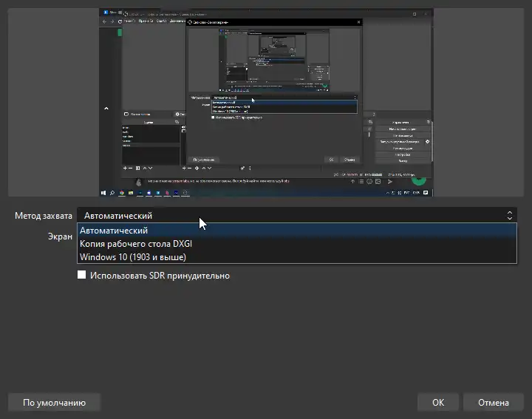Image resolution: width=532 pixels, height=419 pixels.
Task: Click the notification center icon in the preview
Action: point(427,193)
